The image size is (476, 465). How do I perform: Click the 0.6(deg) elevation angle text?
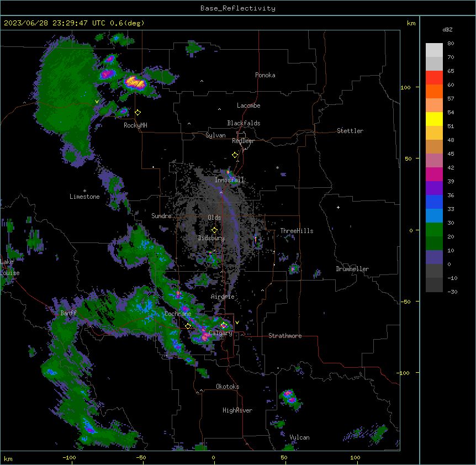click(127, 23)
